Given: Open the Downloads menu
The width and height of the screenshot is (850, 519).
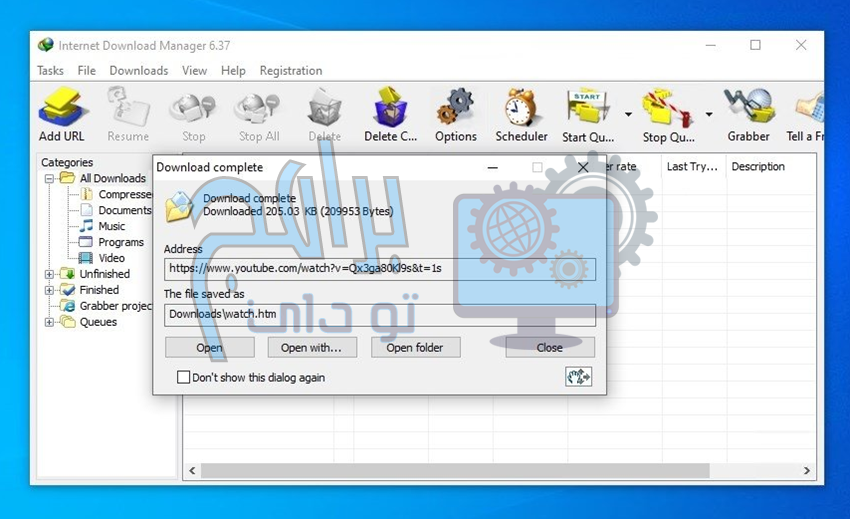Looking at the screenshot, I should click(x=138, y=71).
